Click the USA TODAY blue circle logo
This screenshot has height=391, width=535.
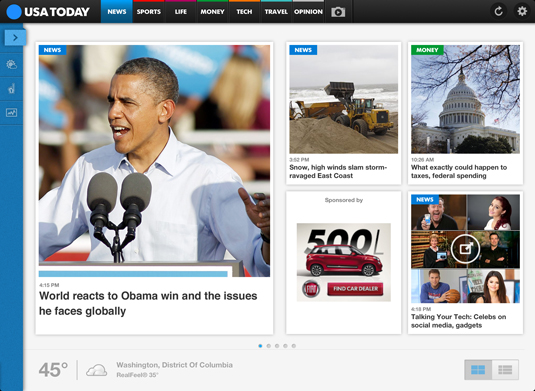click(x=14, y=12)
